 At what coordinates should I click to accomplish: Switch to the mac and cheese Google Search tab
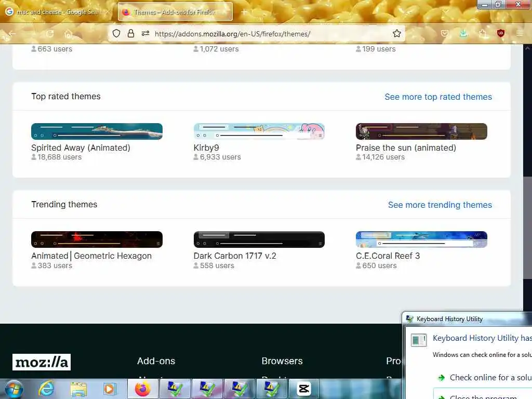coord(58,12)
